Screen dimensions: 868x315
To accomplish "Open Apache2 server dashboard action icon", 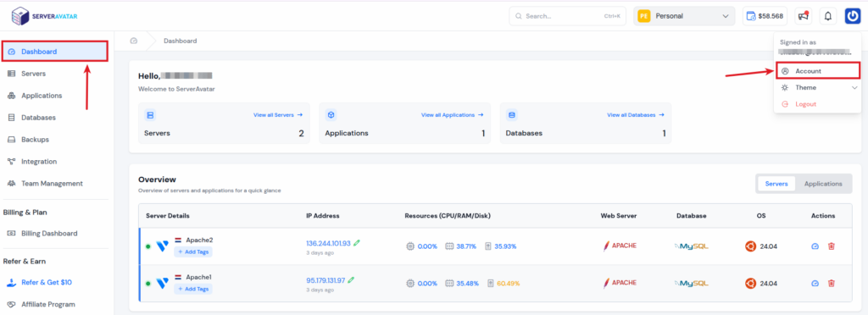I will pos(815,246).
